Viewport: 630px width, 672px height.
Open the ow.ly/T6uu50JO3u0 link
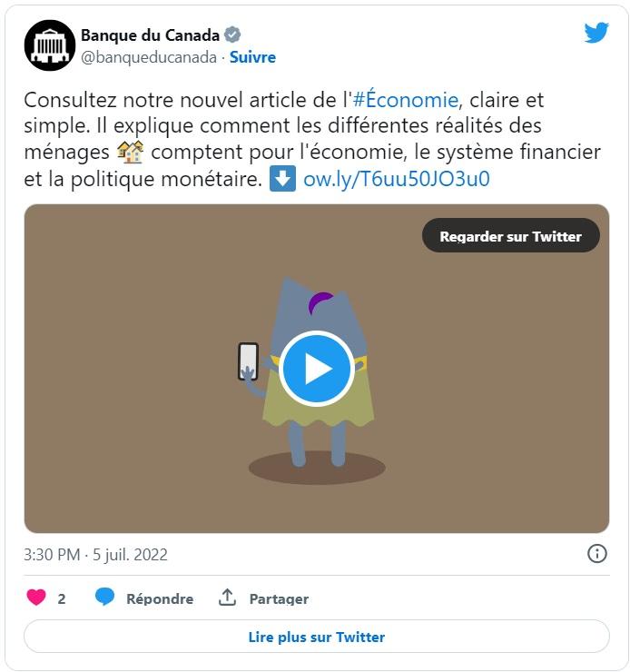(x=396, y=179)
